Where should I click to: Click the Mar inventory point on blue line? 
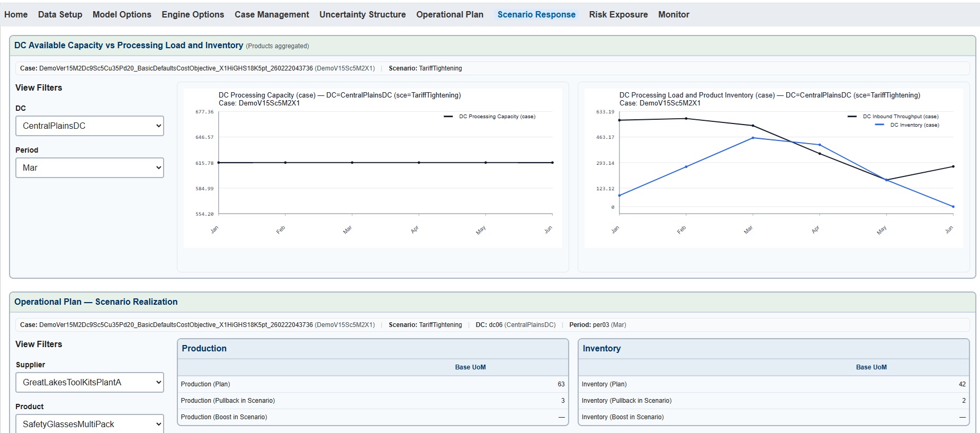click(x=753, y=138)
